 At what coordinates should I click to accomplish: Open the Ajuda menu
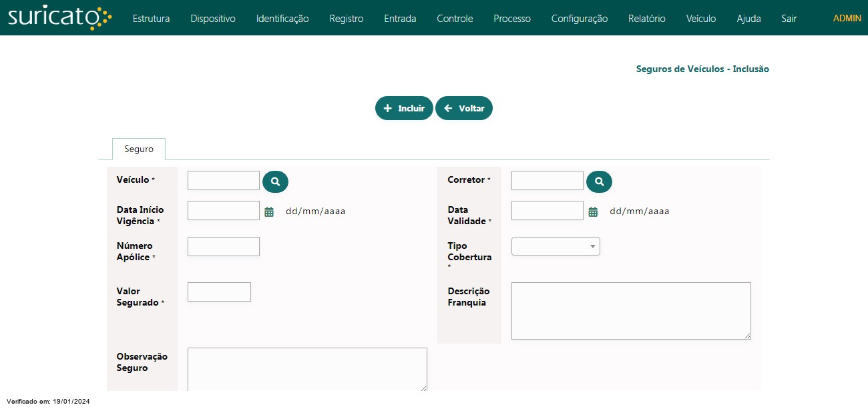[x=748, y=19]
